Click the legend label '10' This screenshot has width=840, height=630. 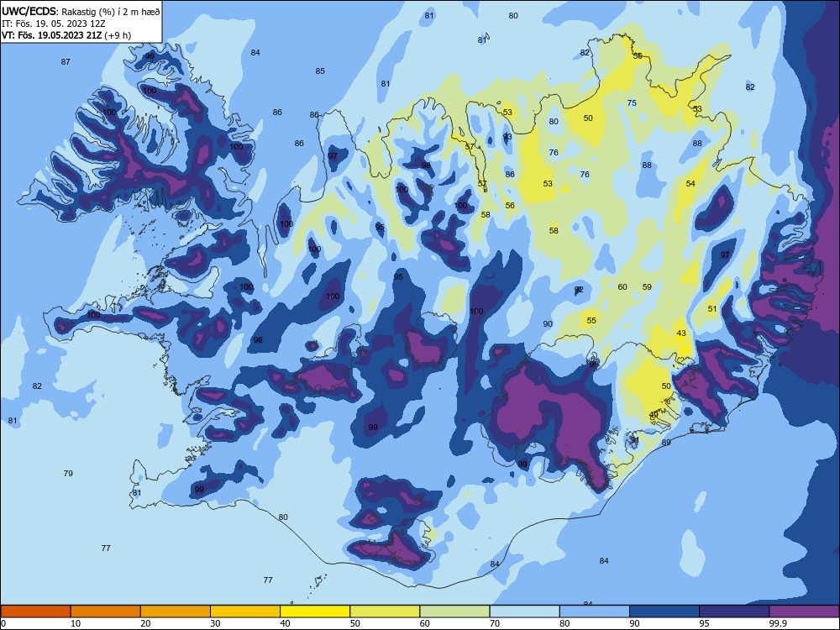pyautogui.click(x=76, y=623)
